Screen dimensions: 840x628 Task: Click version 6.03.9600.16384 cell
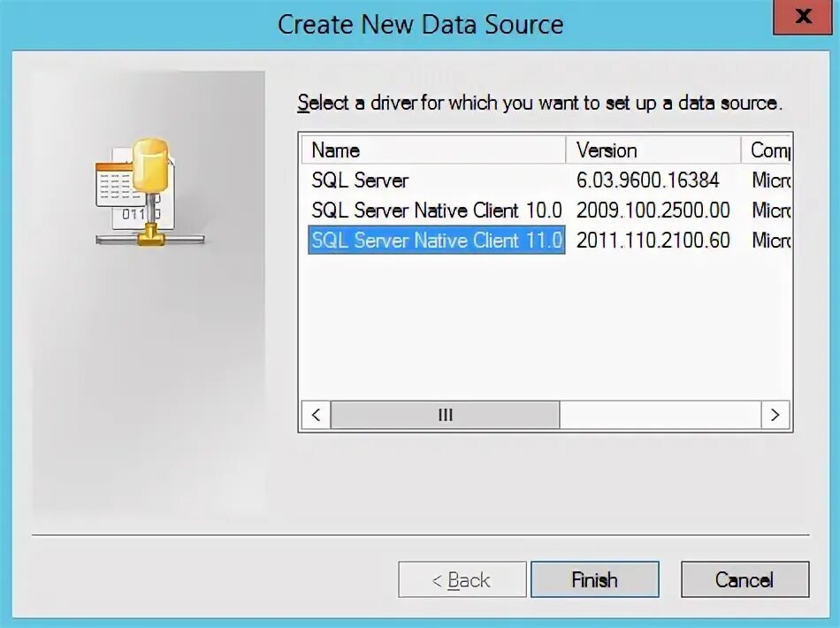point(647,180)
